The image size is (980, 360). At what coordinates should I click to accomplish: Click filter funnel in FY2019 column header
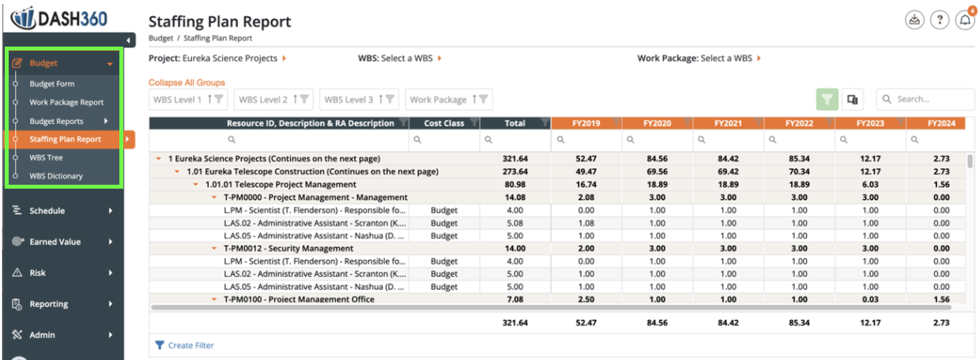tap(616, 123)
